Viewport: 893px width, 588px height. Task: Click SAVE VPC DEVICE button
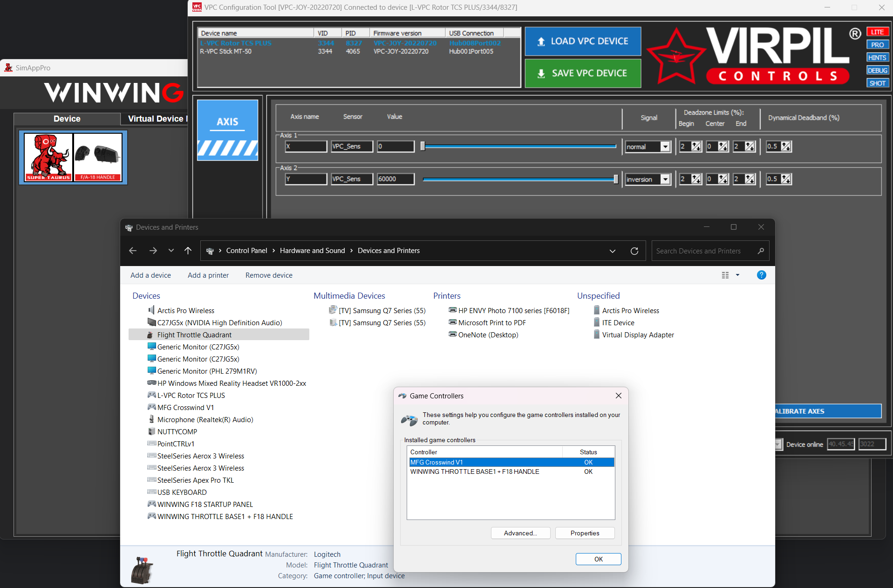[583, 73]
